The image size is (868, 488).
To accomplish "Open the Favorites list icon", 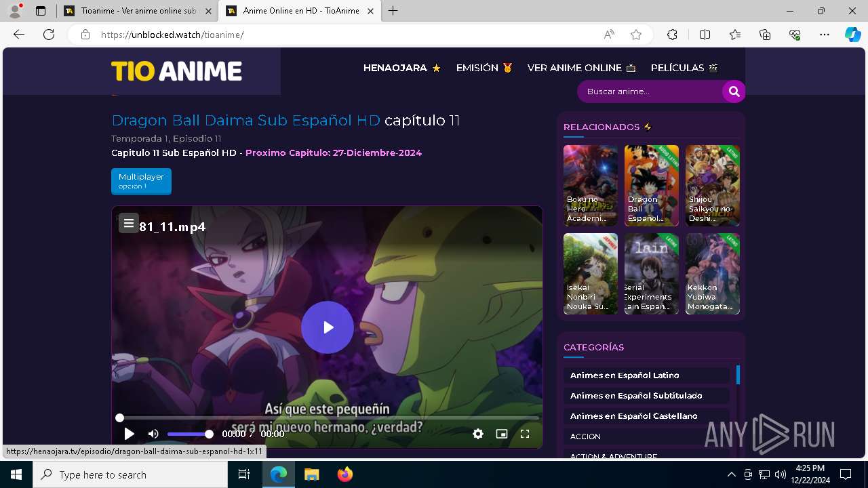I will 735,35.
